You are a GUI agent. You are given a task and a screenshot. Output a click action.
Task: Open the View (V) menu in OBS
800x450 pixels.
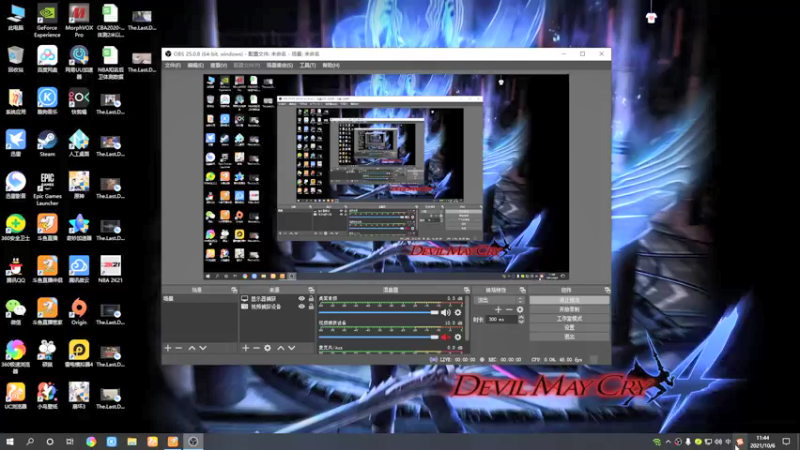click(x=218, y=65)
